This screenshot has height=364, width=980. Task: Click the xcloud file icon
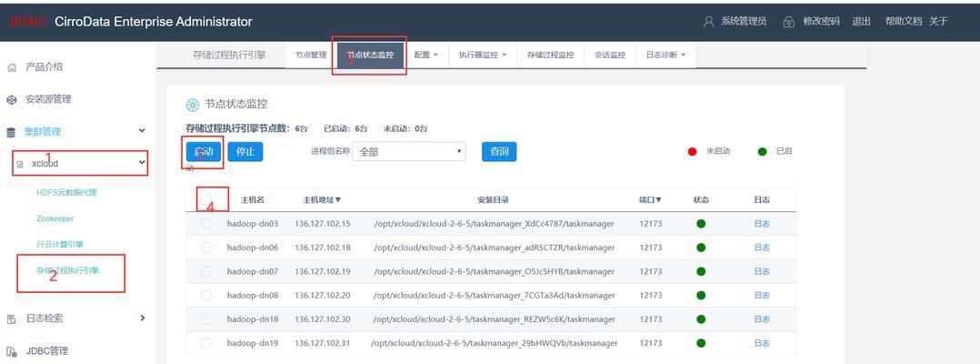click(19, 165)
